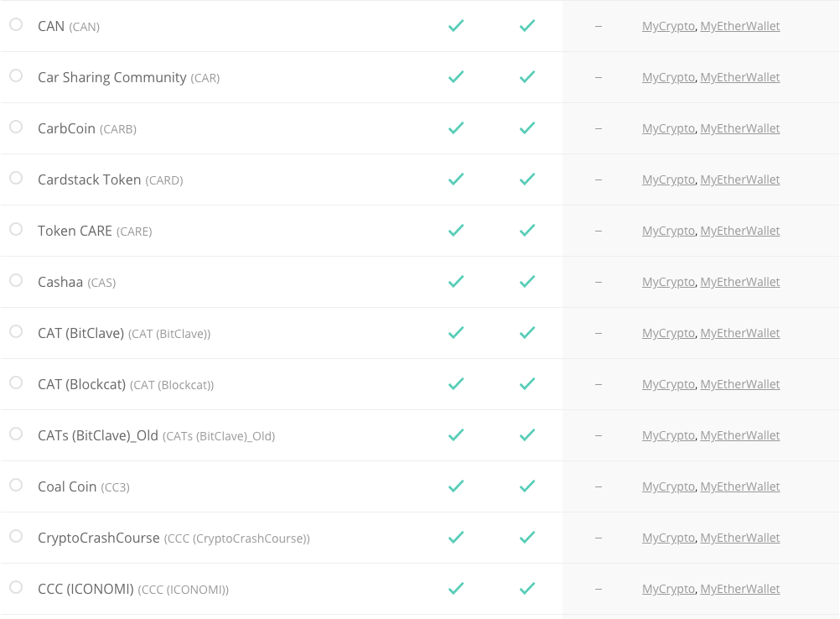Select the radio button for CAT (Blockcat)

(x=15, y=383)
